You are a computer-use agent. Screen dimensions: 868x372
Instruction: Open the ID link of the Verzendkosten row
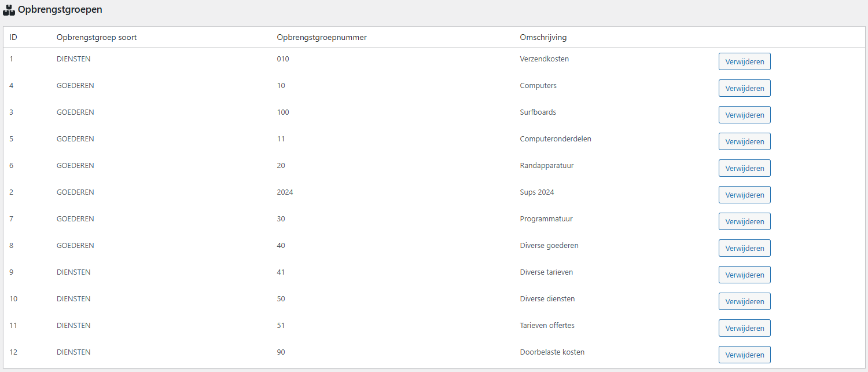[12, 59]
